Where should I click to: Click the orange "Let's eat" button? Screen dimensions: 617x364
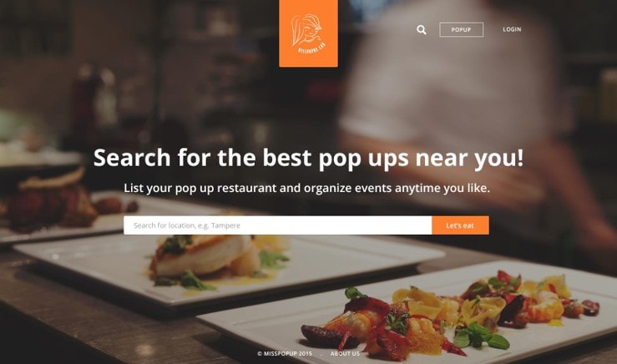click(x=460, y=225)
